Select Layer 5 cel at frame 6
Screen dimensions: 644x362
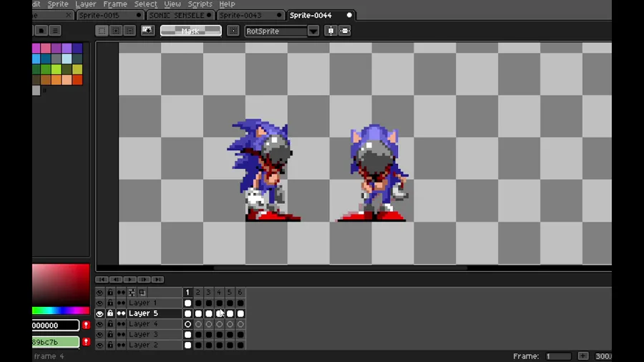[240, 313]
